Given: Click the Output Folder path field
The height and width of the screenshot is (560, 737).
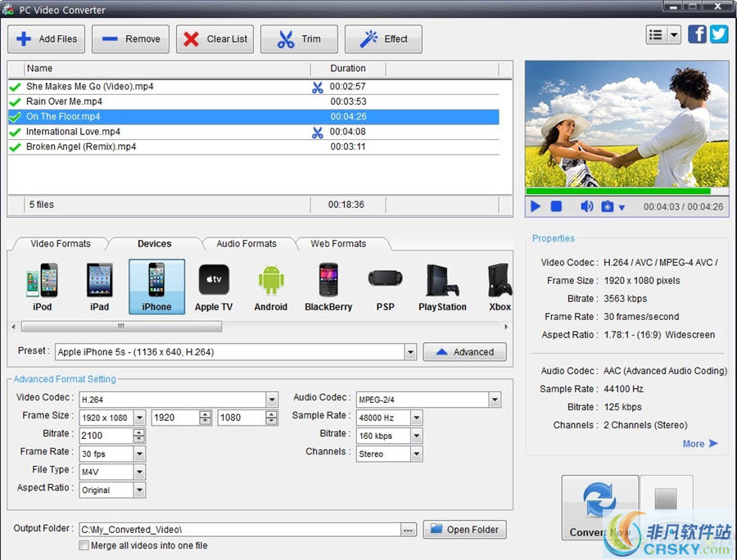Looking at the screenshot, I should (240, 530).
